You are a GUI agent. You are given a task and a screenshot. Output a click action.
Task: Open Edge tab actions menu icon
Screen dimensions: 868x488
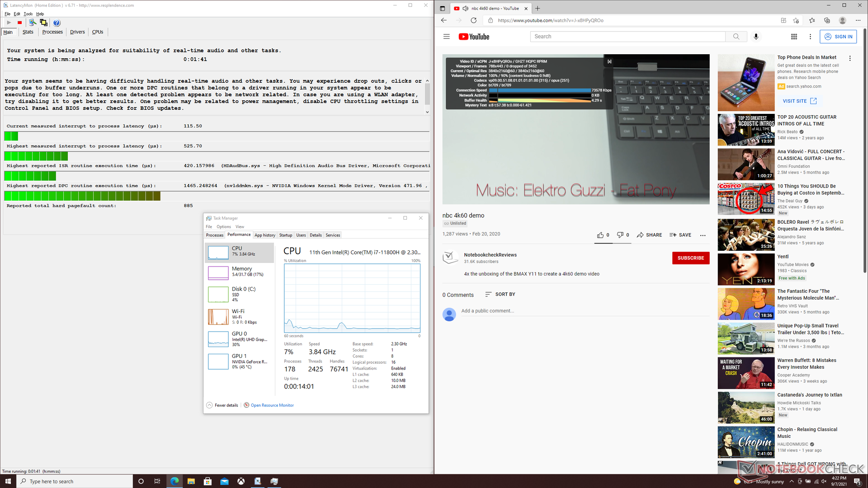(442, 8)
